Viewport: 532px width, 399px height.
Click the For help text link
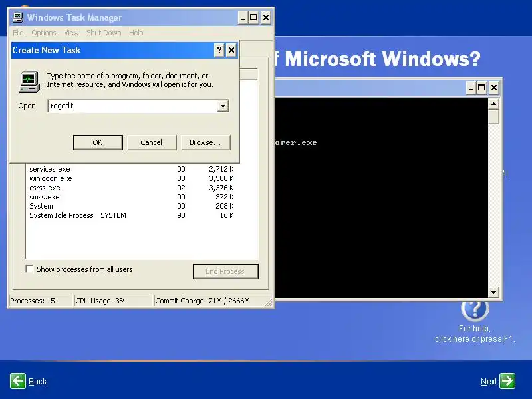pos(475,334)
